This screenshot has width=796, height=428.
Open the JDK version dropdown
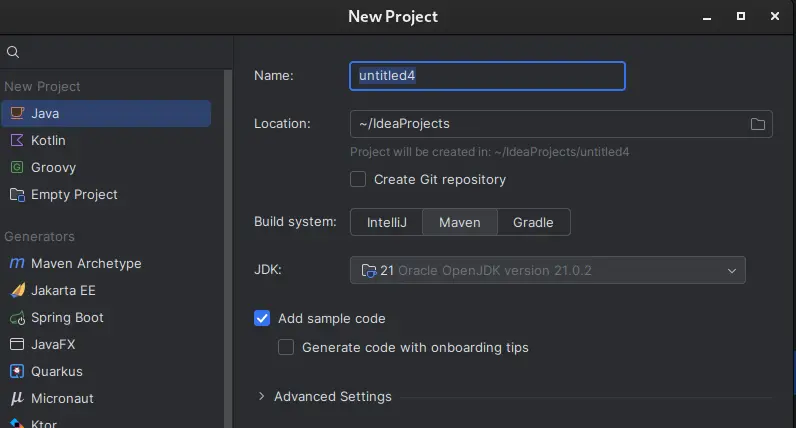pyautogui.click(x=732, y=270)
